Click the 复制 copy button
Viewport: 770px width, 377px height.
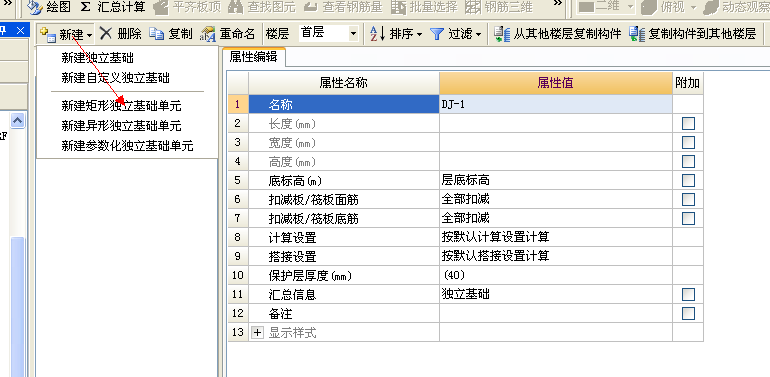pyautogui.click(x=171, y=34)
